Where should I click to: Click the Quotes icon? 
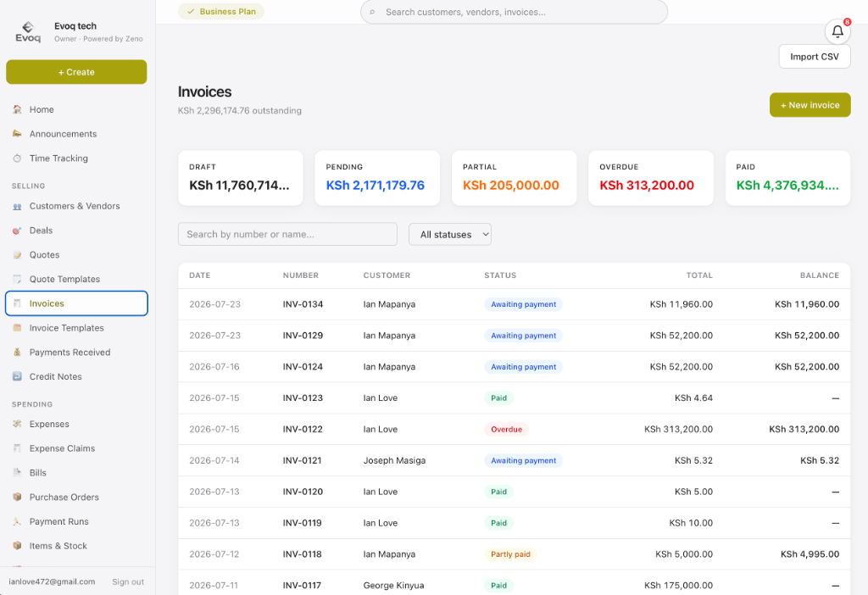(x=17, y=254)
